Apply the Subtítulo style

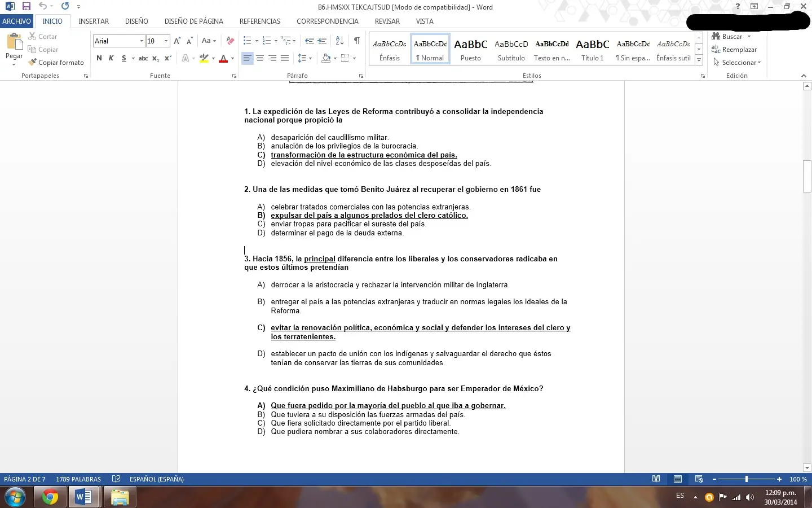pos(511,49)
